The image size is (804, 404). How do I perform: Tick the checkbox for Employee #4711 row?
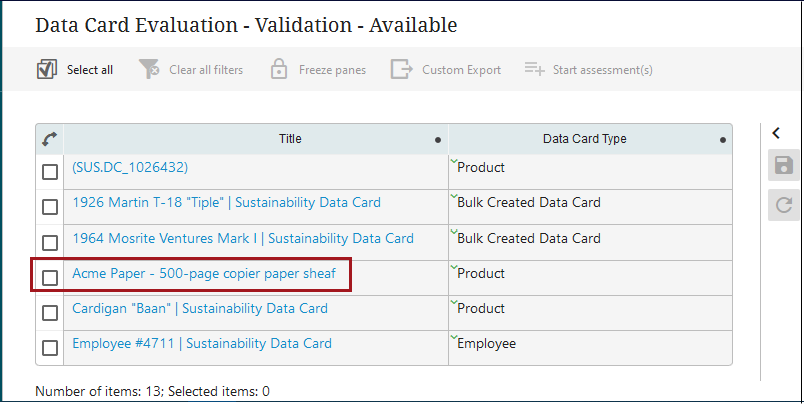[50, 348]
